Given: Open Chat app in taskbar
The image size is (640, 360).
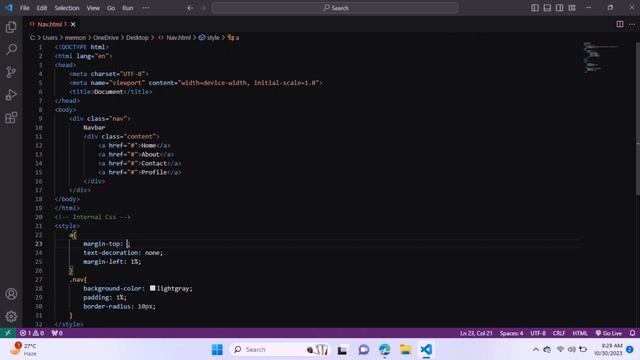Looking at the screenshot, I should pyautogui.click(x=364, y=349).
